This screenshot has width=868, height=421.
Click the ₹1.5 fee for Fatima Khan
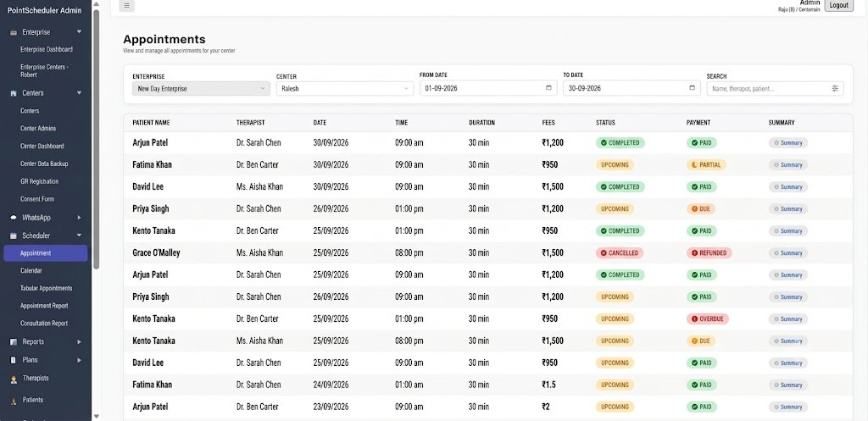click(x=549, y=385)
